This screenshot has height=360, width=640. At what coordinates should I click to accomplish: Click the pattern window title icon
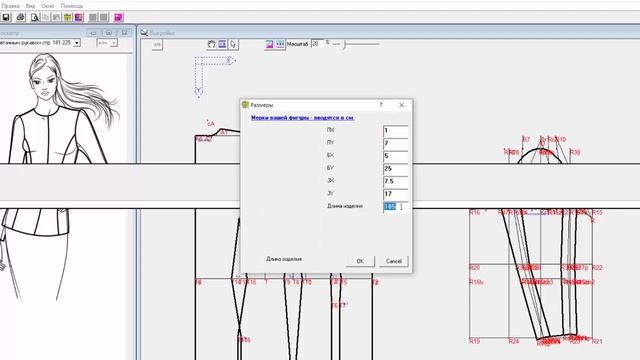(x=144, y=33)
